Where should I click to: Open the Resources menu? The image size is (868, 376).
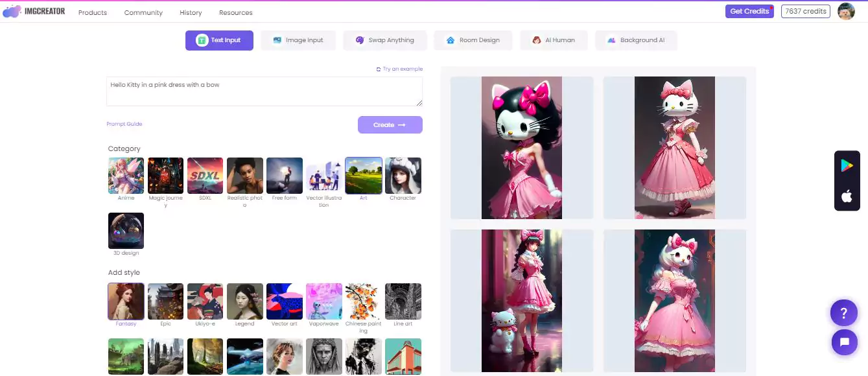236,12
